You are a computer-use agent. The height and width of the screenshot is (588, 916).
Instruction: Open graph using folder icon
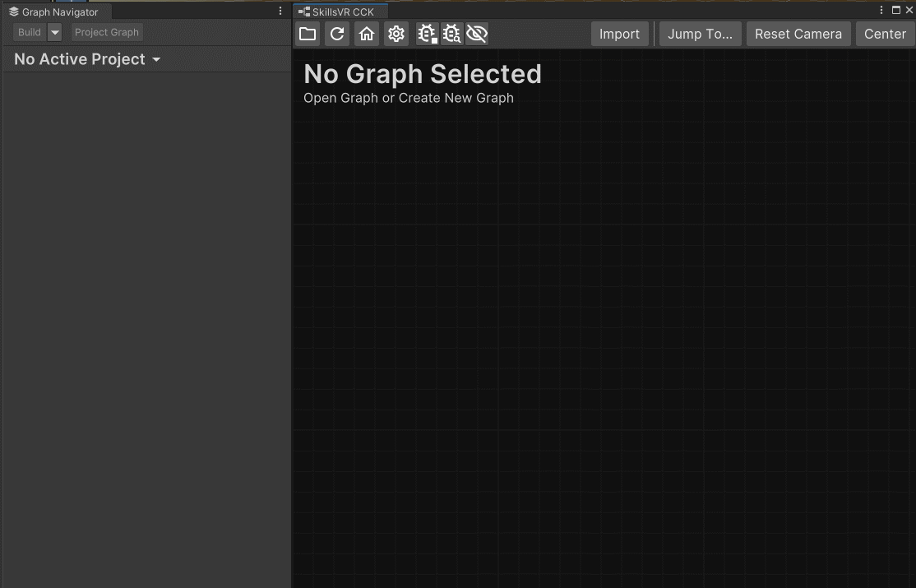pos(308,34)
